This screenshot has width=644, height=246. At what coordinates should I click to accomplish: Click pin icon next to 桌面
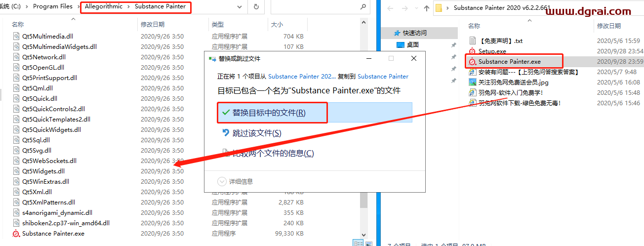(x=454, y=45)
